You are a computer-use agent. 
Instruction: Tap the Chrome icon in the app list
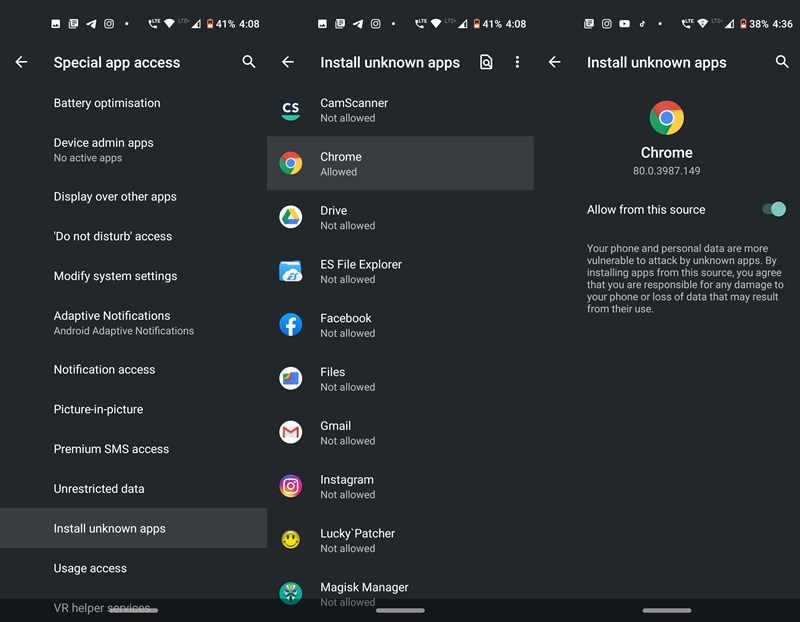[290, 163]
